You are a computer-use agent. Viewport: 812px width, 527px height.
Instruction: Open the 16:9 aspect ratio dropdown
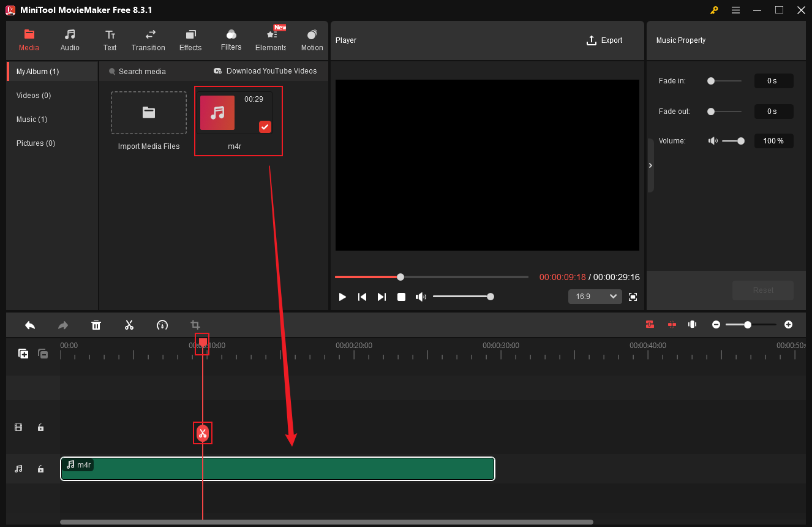tap(595, 297)
